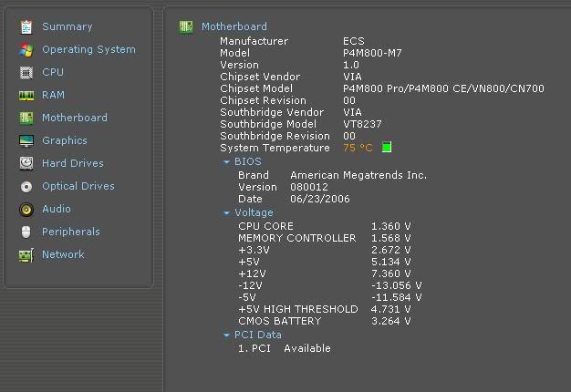Click the Hard Drives disk icon
This screenshot has width=571, height=392.
26,163
